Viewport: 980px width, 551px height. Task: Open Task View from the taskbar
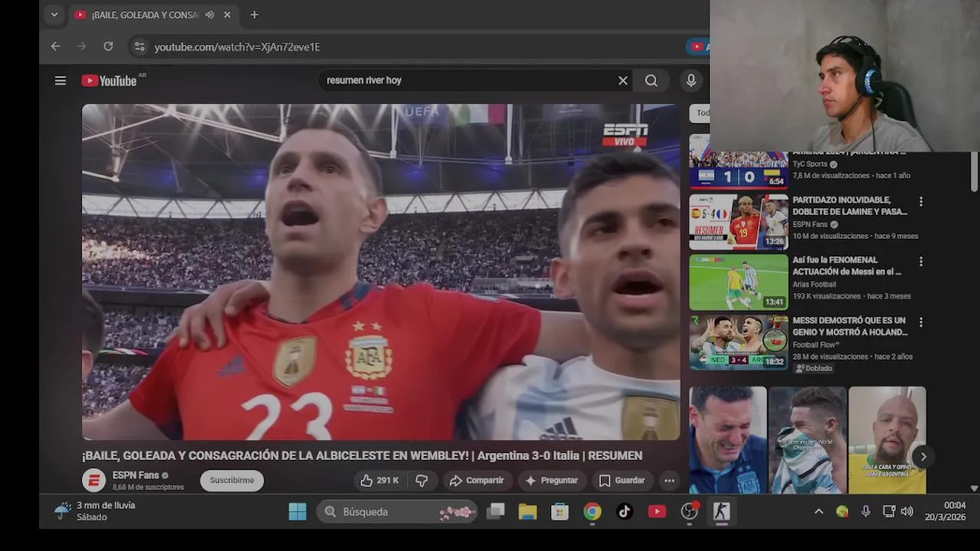[496, 511]
